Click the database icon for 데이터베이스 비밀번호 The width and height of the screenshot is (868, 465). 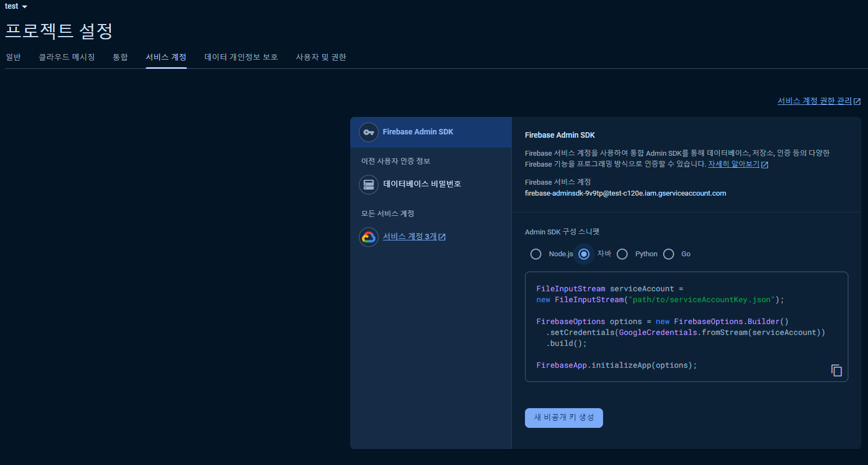click(369, 185)
